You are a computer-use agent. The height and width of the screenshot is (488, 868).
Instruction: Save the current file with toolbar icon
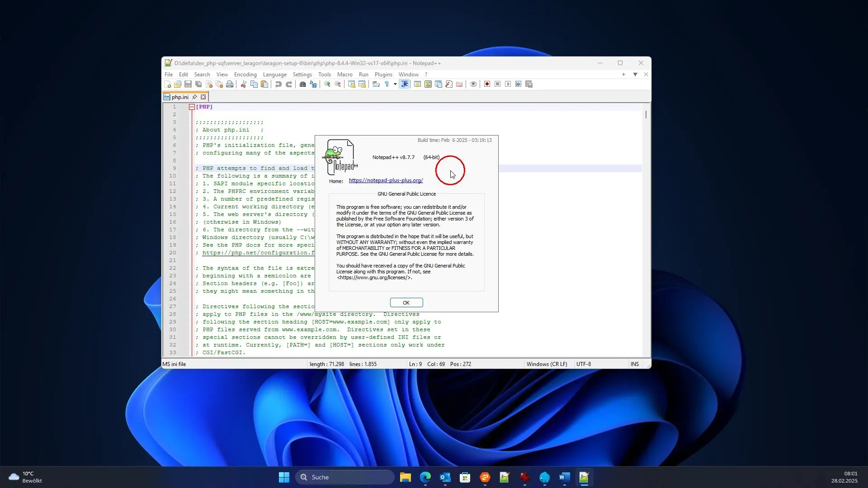tap(188, 84)
